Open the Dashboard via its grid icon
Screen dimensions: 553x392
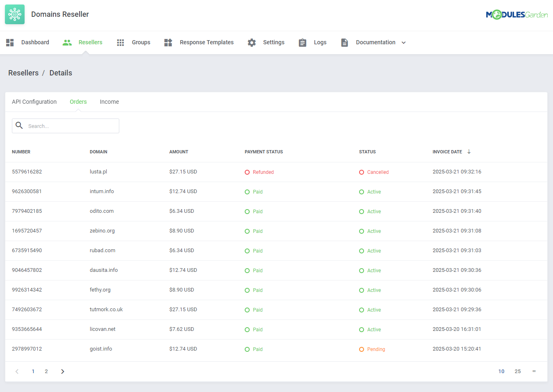click(9, 42)
